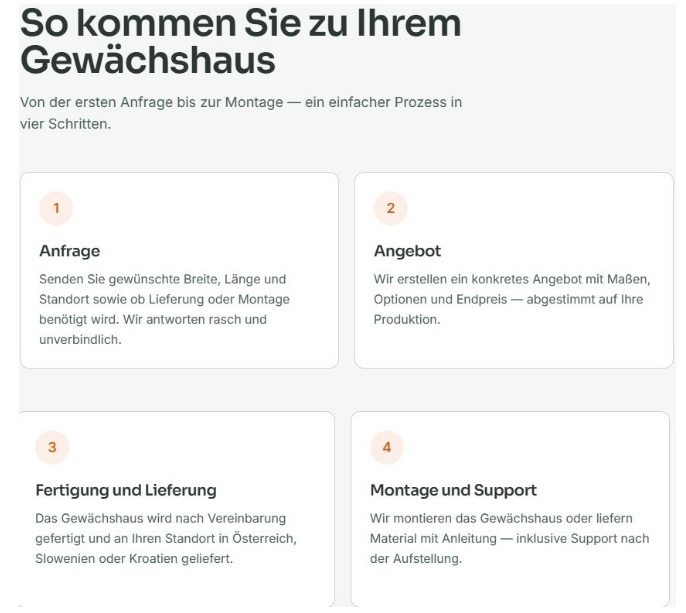Click the text der Aufstellung

[416, 559]
